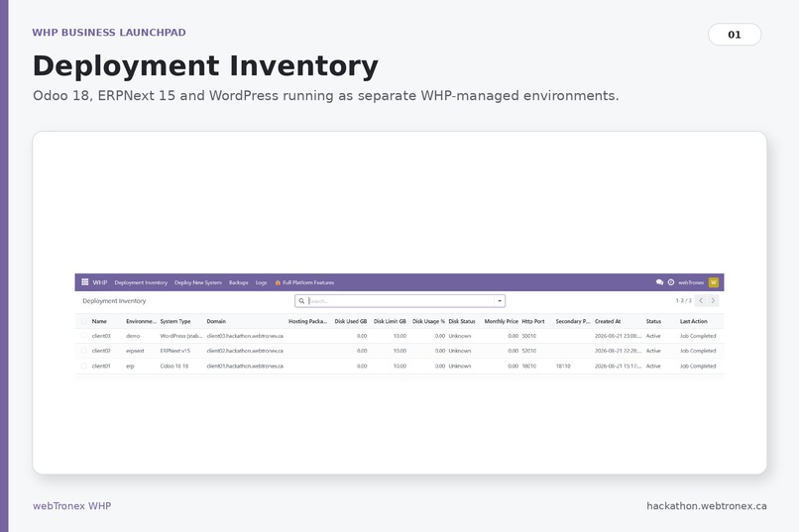Sort by Hosting Package column header

click(307, 321)
